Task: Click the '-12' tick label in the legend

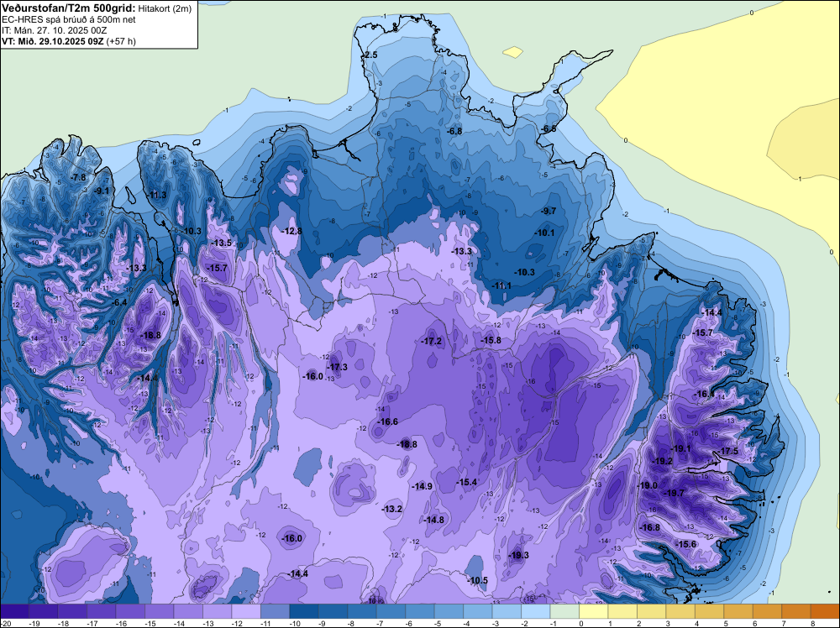Action: 236,623
